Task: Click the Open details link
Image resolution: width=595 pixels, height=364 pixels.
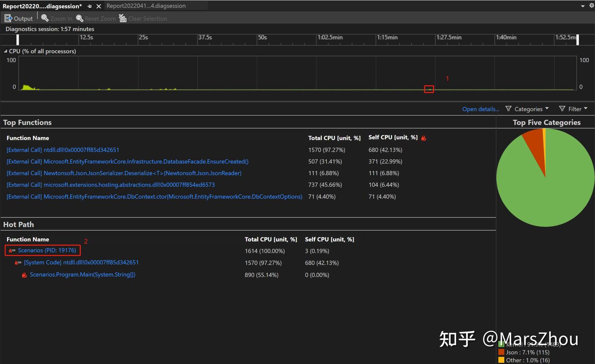Action: (x=480, y=109)
